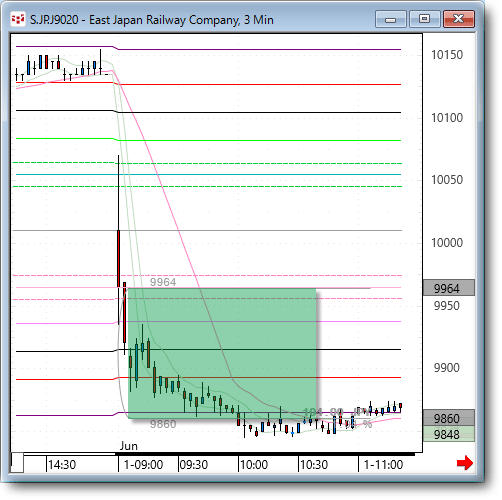Select the cyan horizontal level line
Image resolution: width=502 pixels, height=500 pixels.
[208, 174]
